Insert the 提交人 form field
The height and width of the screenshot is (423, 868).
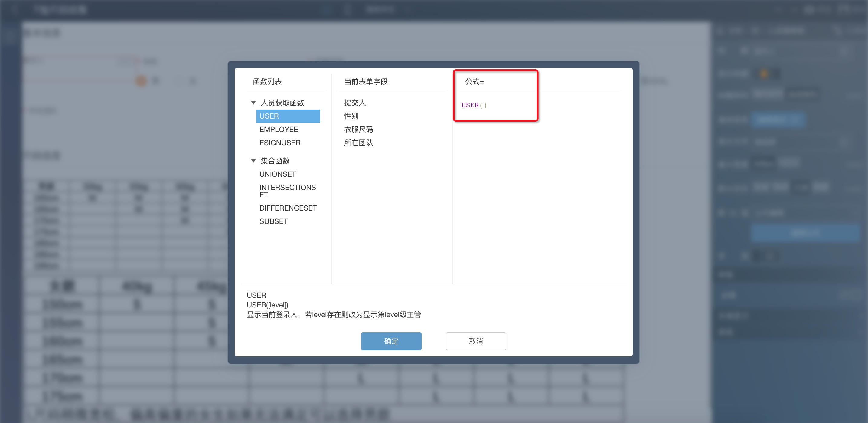point(354,103)
